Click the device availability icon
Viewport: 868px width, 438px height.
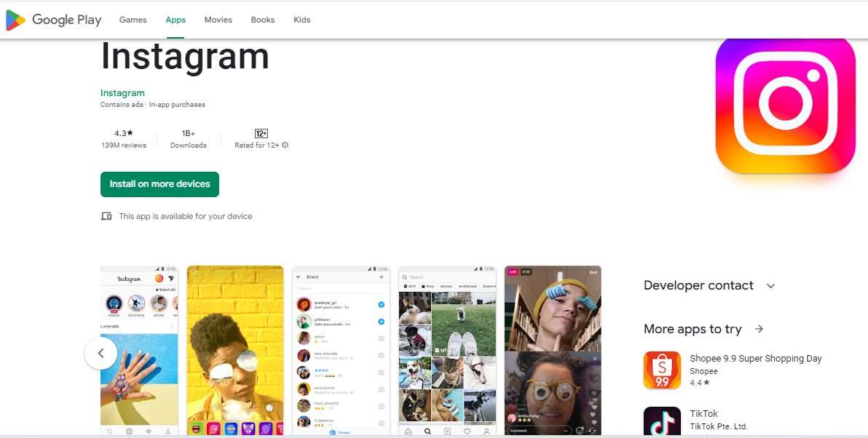106,216
